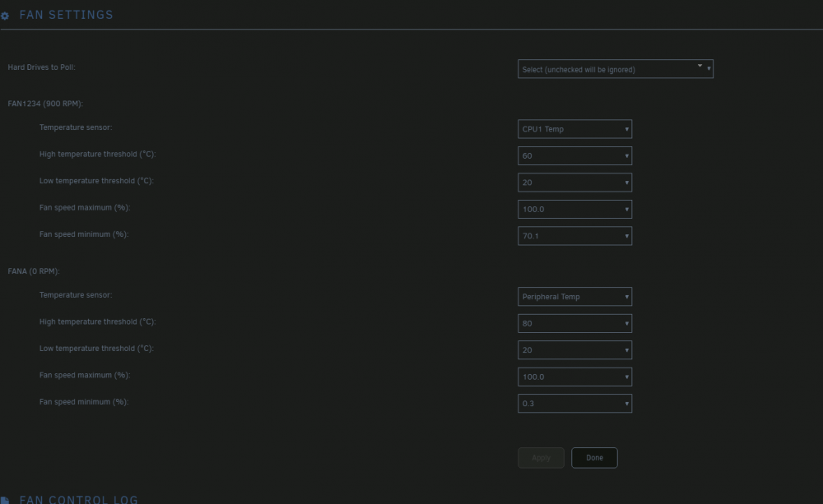The width and height of the screenshot is (823, 504).
Task: Click FAN1234 'Fan speed minimum (%):' label
Action: (84, 234)
